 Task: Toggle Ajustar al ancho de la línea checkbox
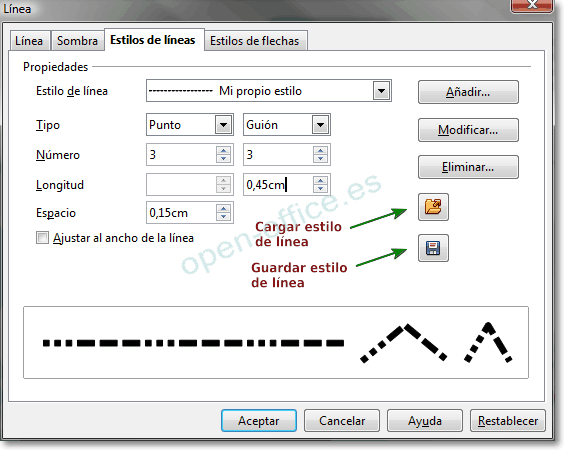(x=42, y=238)
